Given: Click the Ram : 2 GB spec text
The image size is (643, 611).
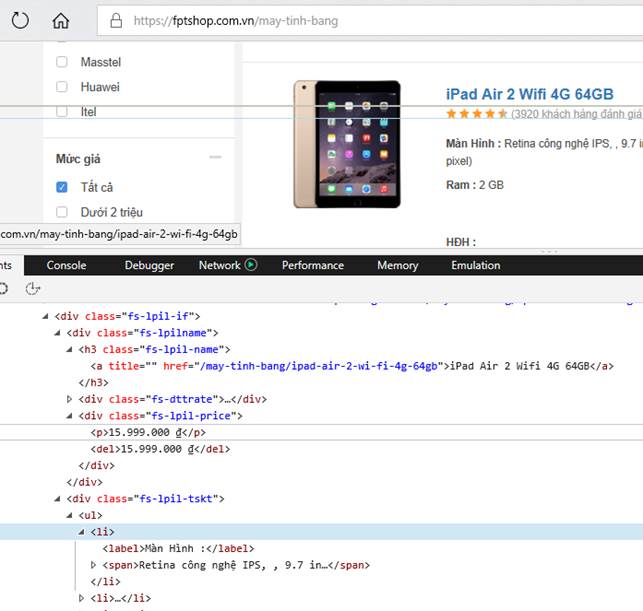Looking at the screenshot, I should [x=474, y=185].
